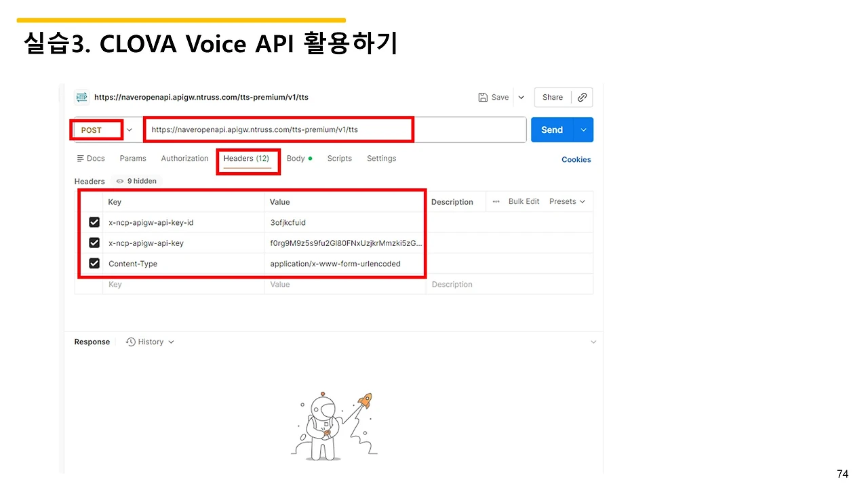Screen dimensions: 868x488
Task: Click the Value column header
Action: [279, 202]
